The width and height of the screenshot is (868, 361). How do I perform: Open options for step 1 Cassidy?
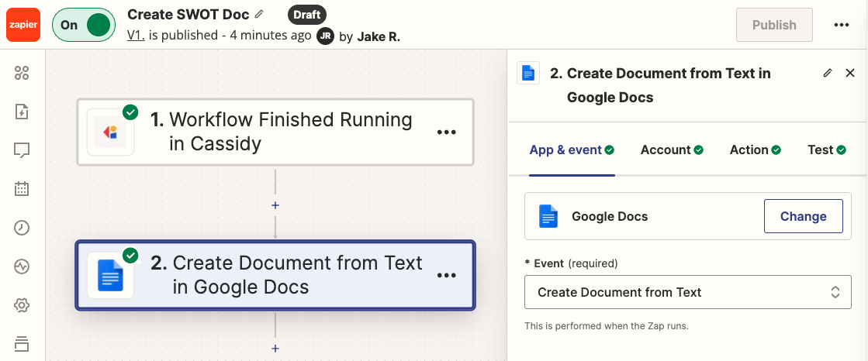(447, 132)
